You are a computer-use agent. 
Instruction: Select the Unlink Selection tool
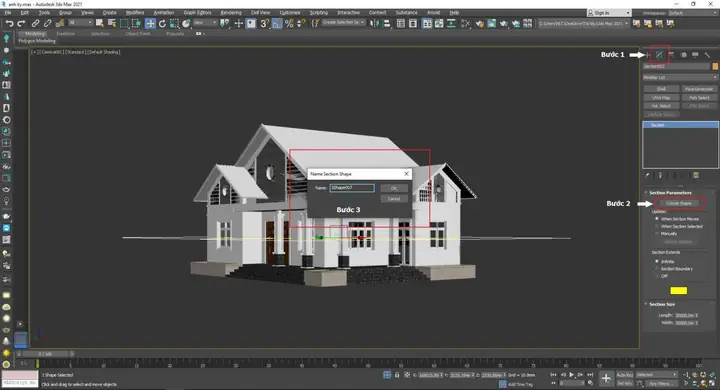pyautogui.click(x=47, y=23)
